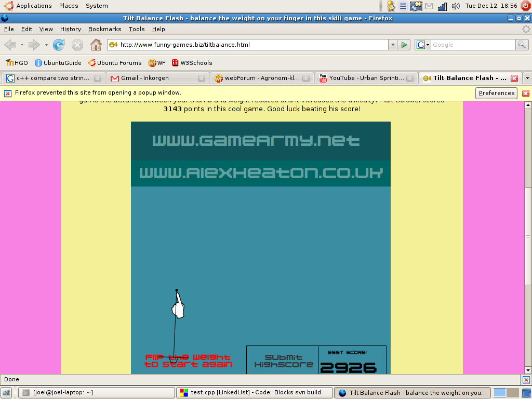This screenshot has width=532, height=399.
Task: Close the c++ compare two strings tab
Action: [x=98, y=78]
